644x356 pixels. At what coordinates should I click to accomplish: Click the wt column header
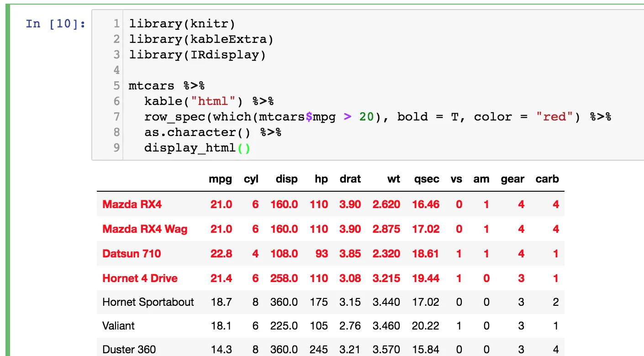[x=394, y=179]
